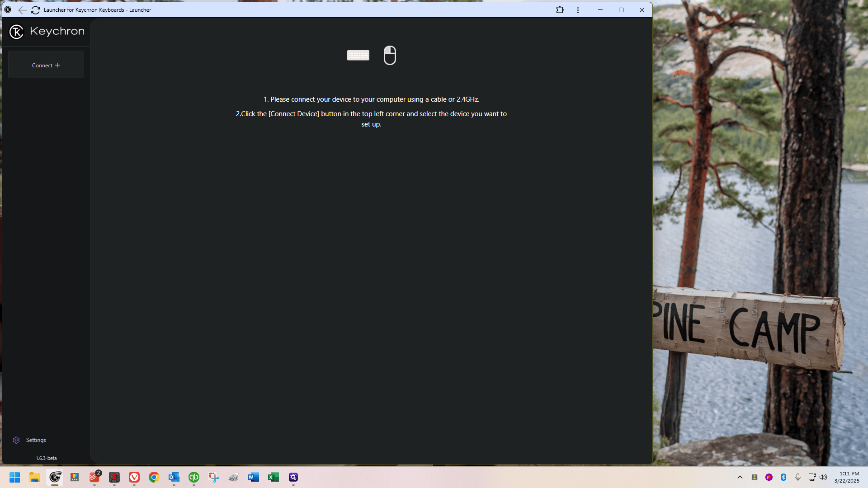Open the volume speaker tray icon

click(x=823, y=477)
